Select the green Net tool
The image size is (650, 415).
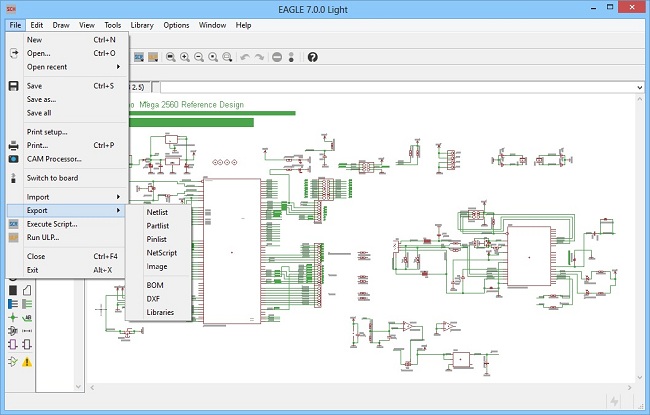click(x=27, y=304)
